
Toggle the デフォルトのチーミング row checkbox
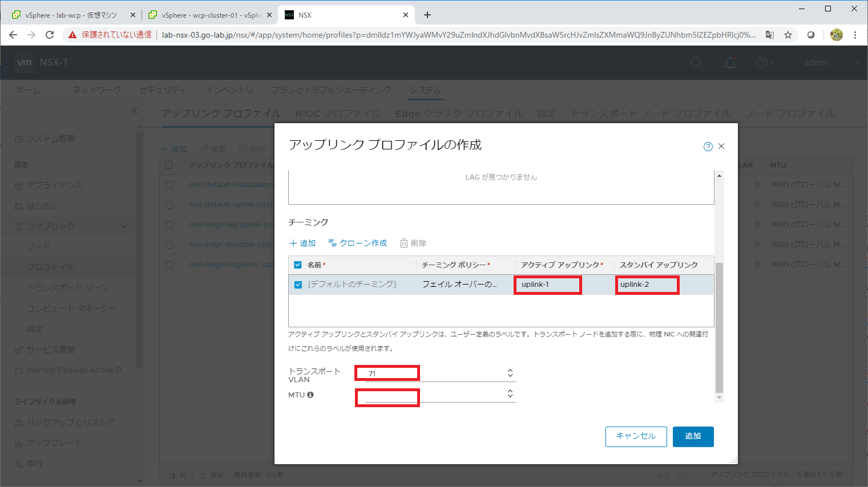(298, 285)
